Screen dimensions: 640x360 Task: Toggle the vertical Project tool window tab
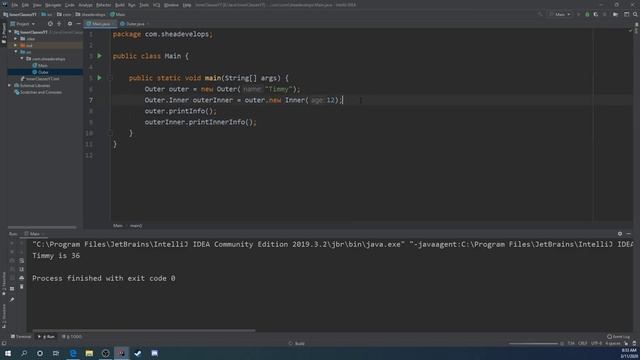pyautogui.click(x=4, y=34)
